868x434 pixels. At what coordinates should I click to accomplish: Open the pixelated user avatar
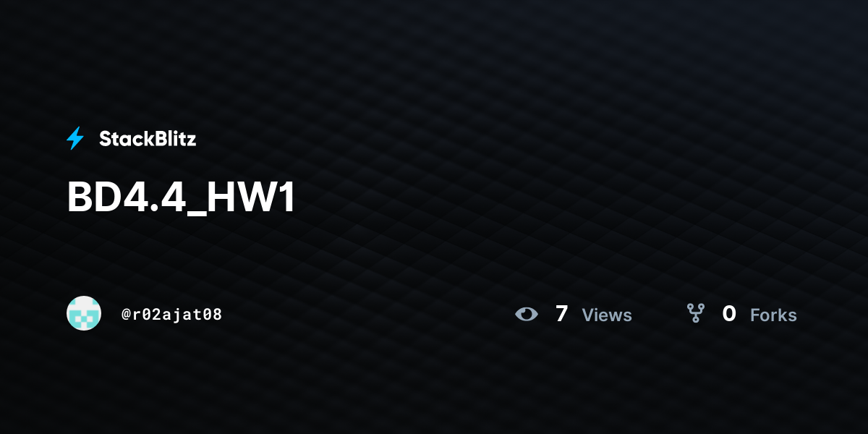pyautogui.click(x=84, y=313)
